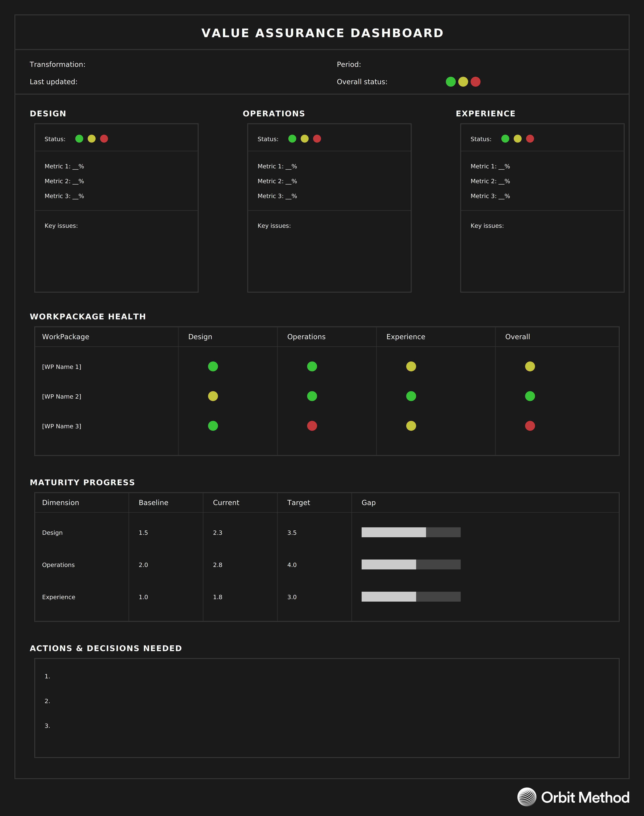The height and width of the screenshot is (816, 644).
Task: Click the Experience gap progress bar
Action: coord(411,597)
